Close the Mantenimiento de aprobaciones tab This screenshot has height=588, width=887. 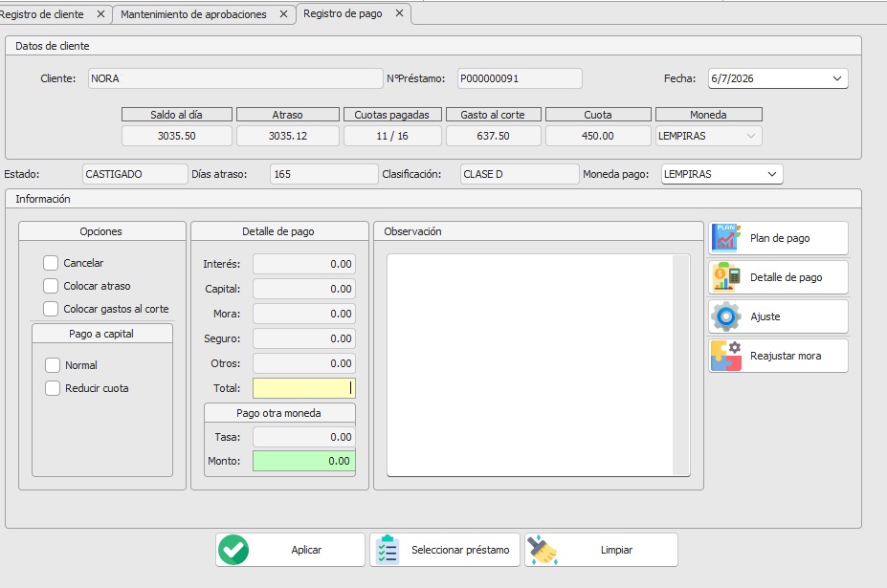click(284, 14)
